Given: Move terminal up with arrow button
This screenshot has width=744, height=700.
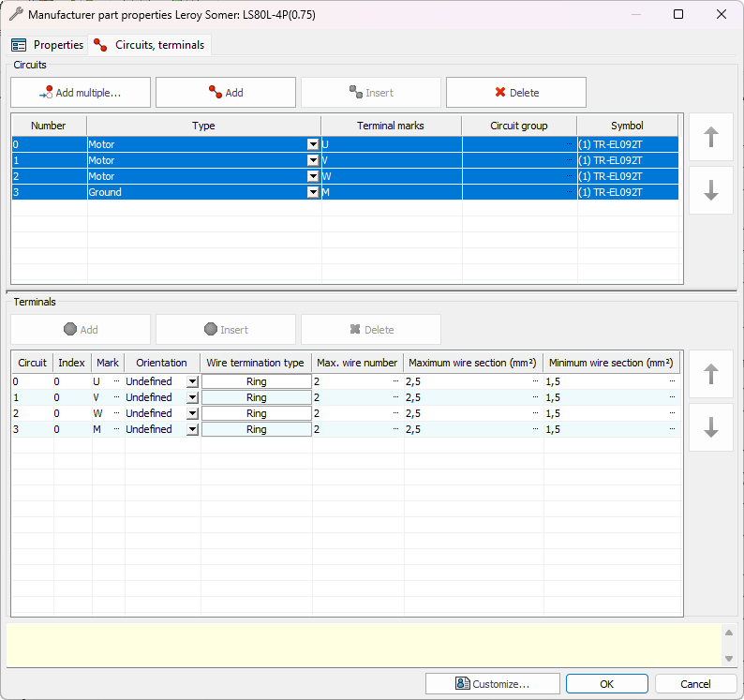Looking at the screenshot, I should (x=711, y=374).
